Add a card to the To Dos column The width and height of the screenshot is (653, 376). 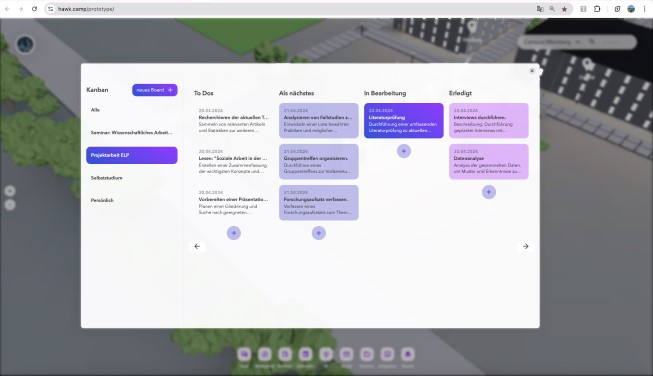pos(234,233)
